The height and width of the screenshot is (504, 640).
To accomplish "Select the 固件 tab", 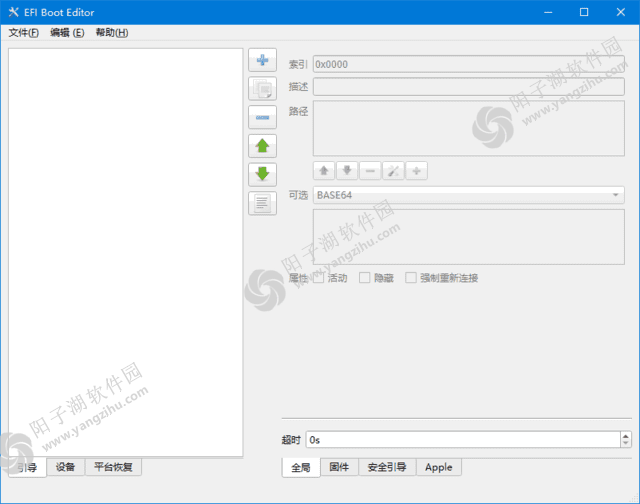I will [x=339, y=467].
